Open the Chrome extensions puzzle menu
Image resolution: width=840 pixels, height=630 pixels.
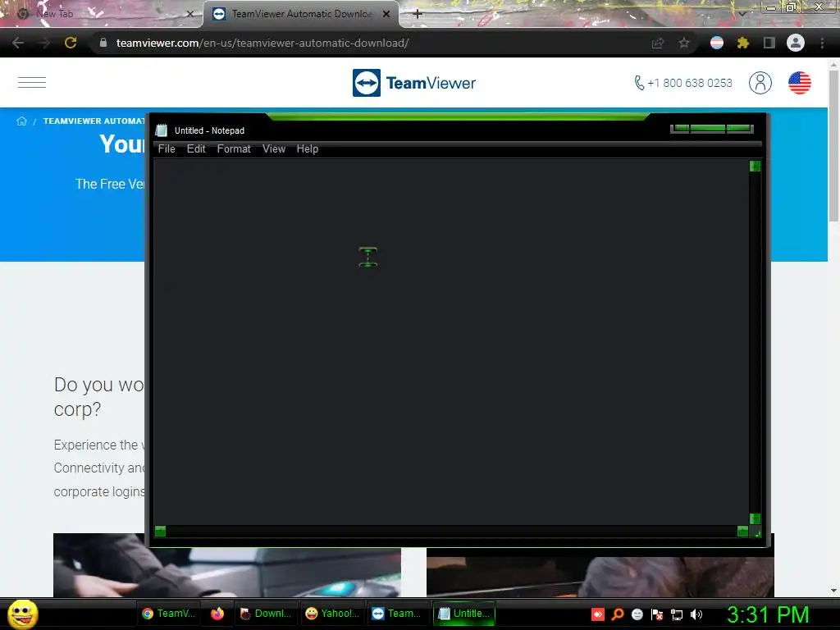pyautogui.click(x=742, y=43)
